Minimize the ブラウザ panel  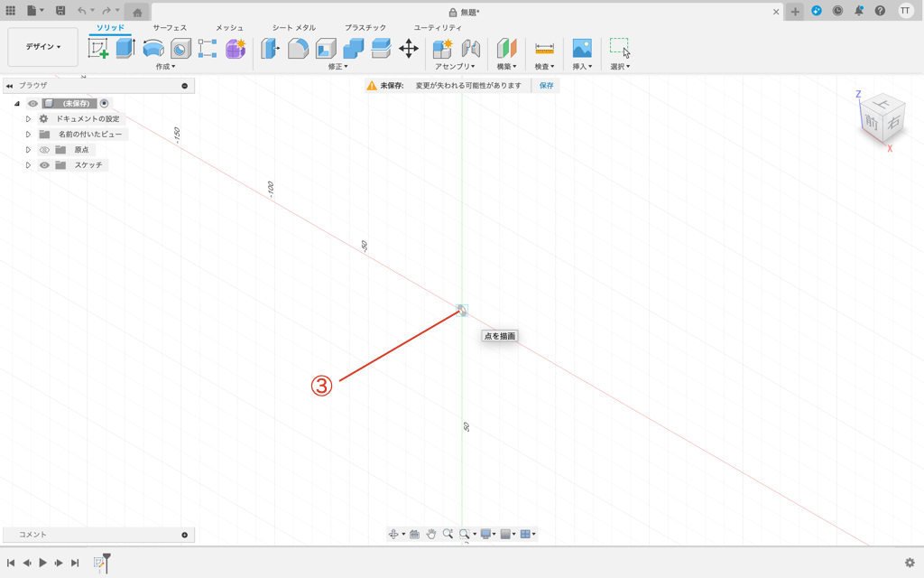tap(184, 86)
